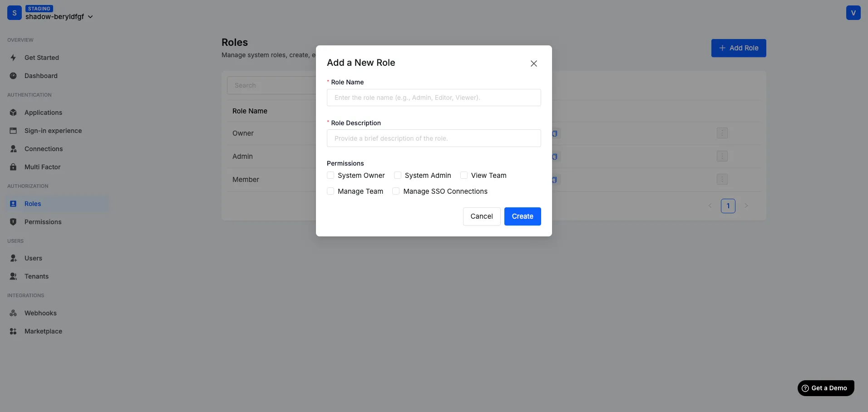Viewport: 868px width, 412px height.
Task: Open the Dashboard from the sidebar icon
Action: 14,76
